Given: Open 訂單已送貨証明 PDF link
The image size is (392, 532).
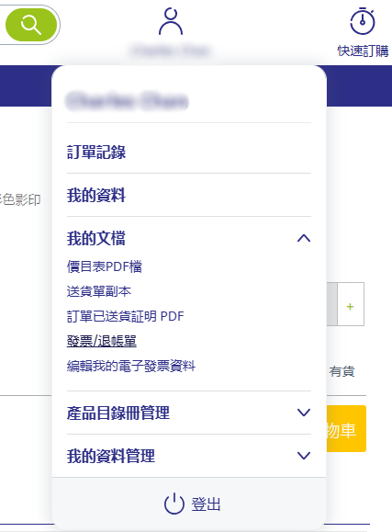Looking at the screenshot, I should click(126, 316).
